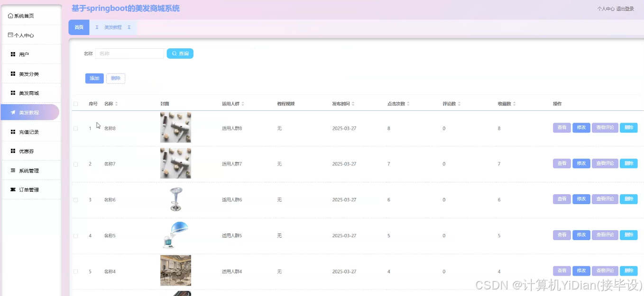Click 退出登录 logout link
This screenshot has height=296, width=644.
625,9
